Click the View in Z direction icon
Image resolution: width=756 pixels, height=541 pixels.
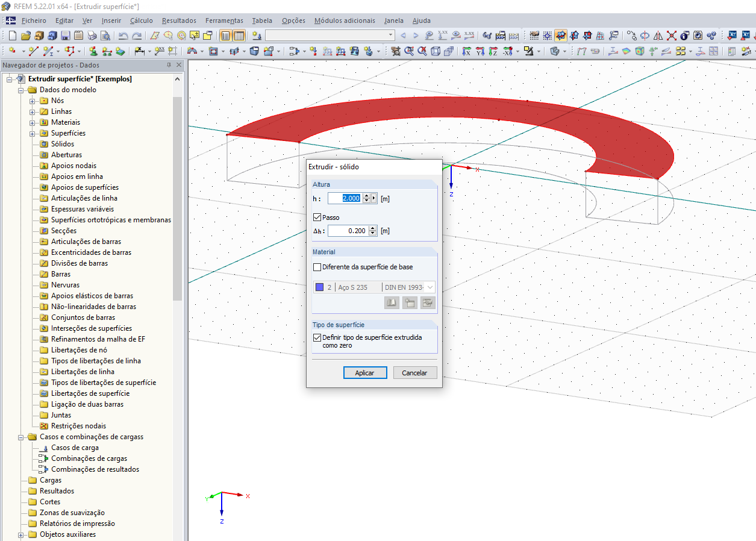493,51
